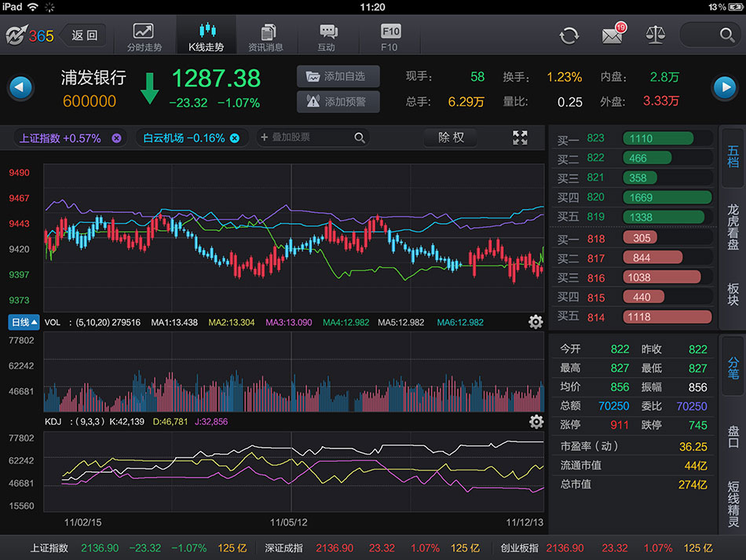Click the 1118 volume bar at 814
746x560 pixels.
(x=667, y=317)
